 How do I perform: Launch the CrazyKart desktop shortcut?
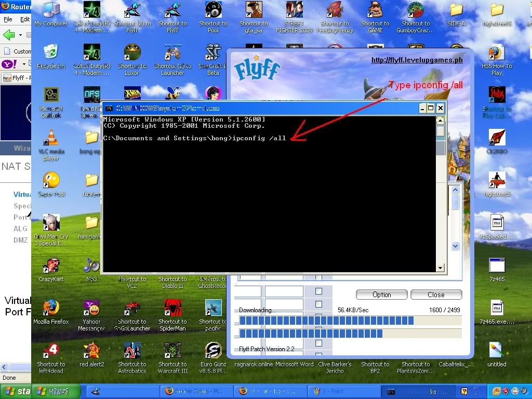coord(51,266)
